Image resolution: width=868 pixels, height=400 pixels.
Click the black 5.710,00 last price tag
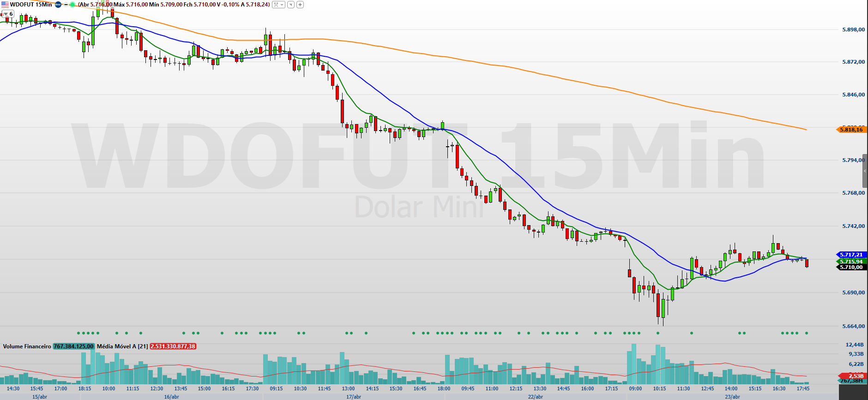(x=850, y=267)
